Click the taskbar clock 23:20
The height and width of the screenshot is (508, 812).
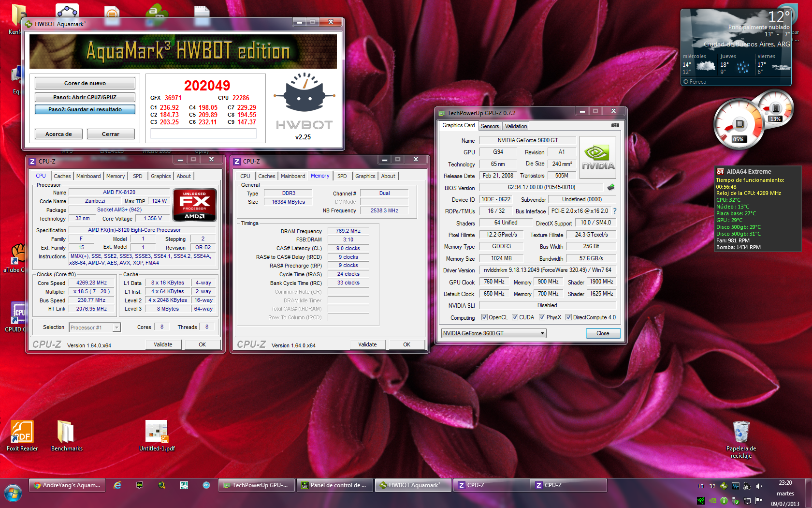[x=785, y=483]
